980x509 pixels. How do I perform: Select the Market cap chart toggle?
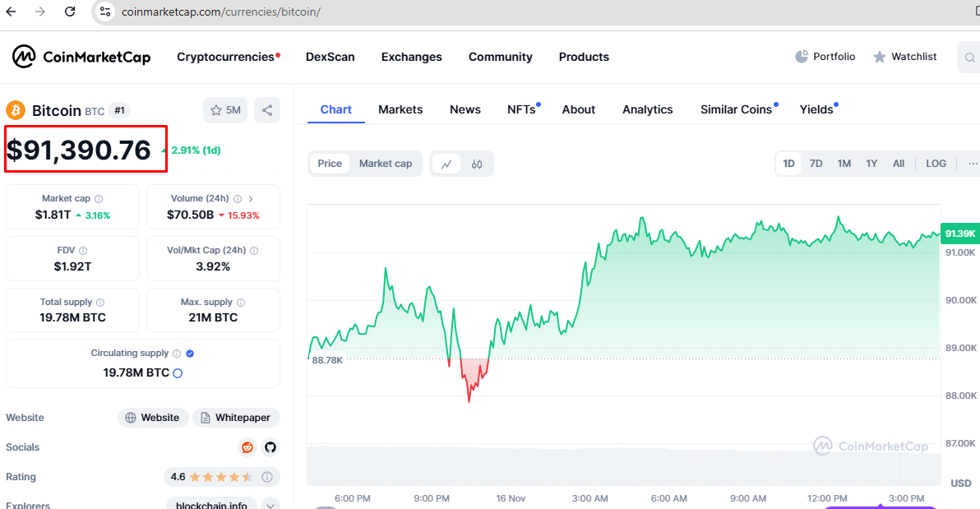click(386, 164)
